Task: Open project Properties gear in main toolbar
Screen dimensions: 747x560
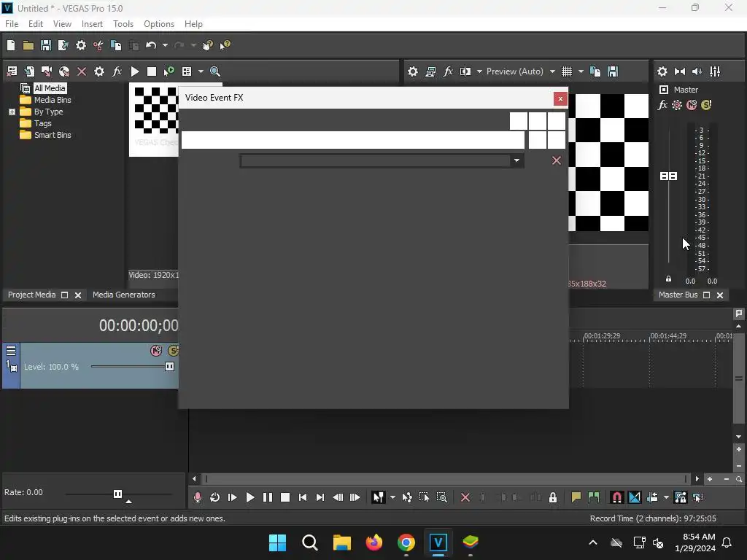Action: [81, 45]
